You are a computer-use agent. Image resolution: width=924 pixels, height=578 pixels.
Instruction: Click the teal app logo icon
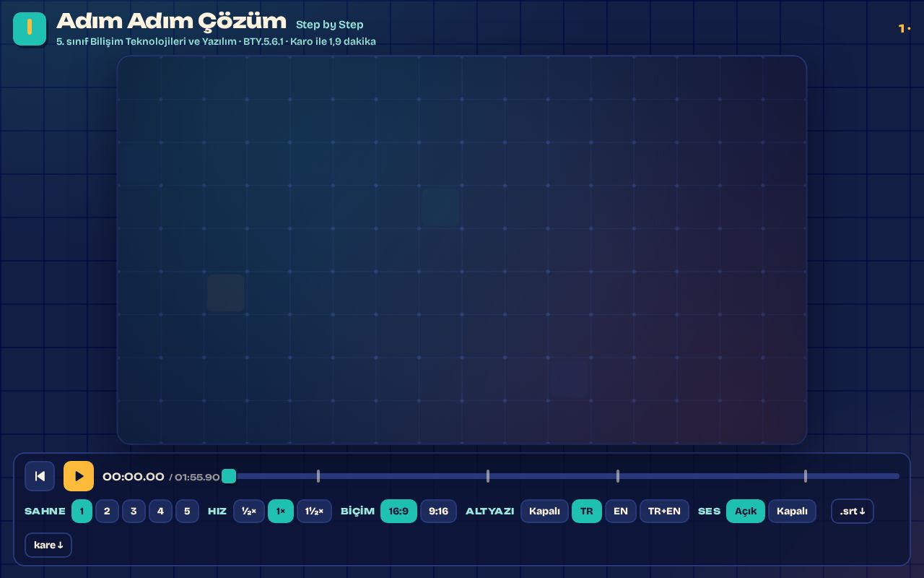tap(29, 28)
